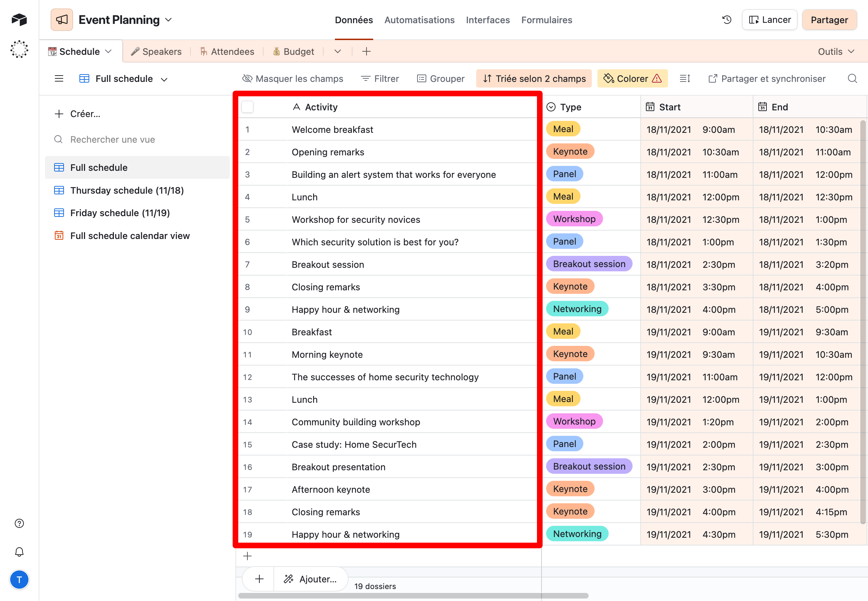Image resolution: width=868 pixels, height=601 pixels.
Task: Click Créer... to add a new view
Action: pos(78,114)
